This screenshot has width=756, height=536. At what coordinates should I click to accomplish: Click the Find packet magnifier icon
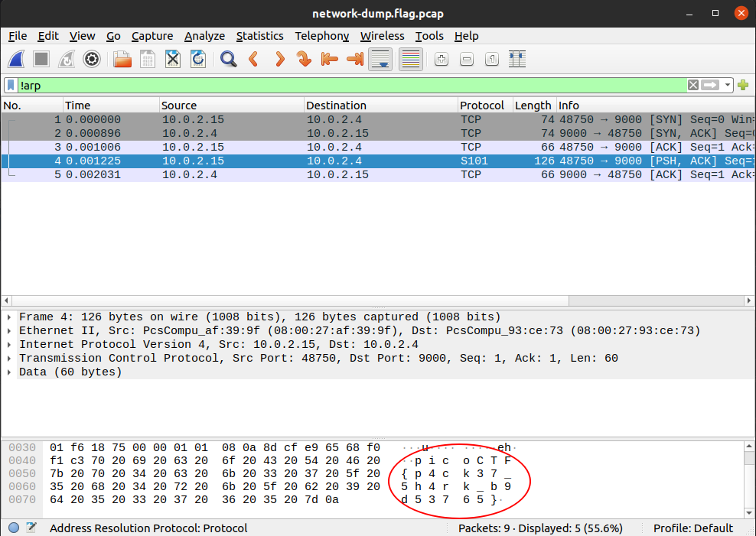pyautogui.click(x=228, y=59)
